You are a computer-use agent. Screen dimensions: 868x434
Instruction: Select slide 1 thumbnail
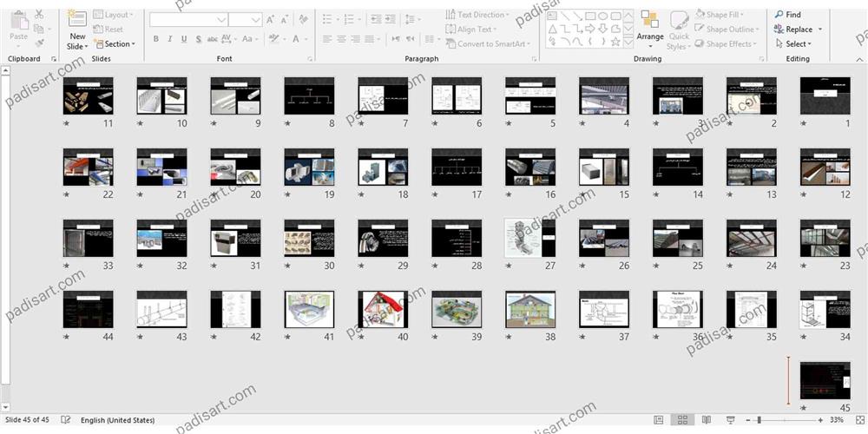pos(825,95)
